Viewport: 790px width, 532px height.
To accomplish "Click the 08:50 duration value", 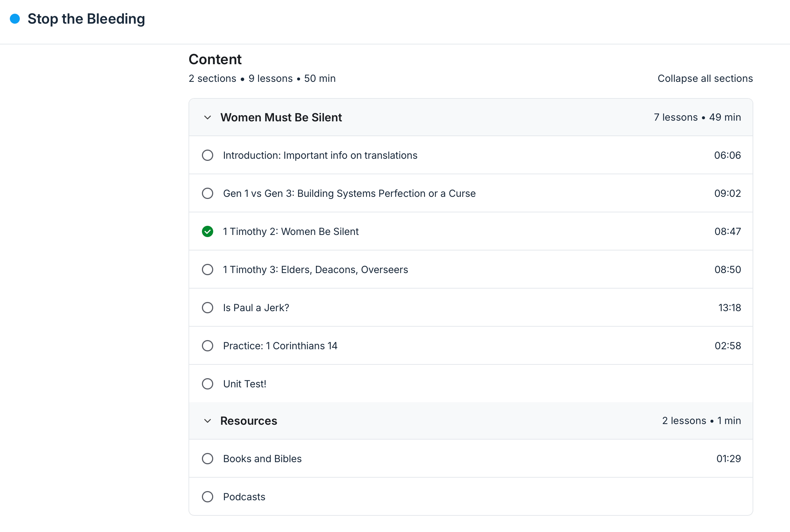I will tap(728, 270).
